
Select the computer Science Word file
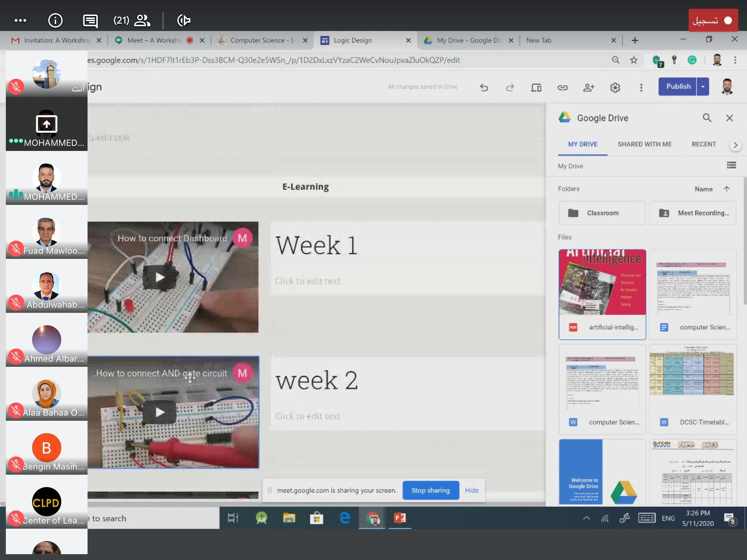(x=602, y=389)
